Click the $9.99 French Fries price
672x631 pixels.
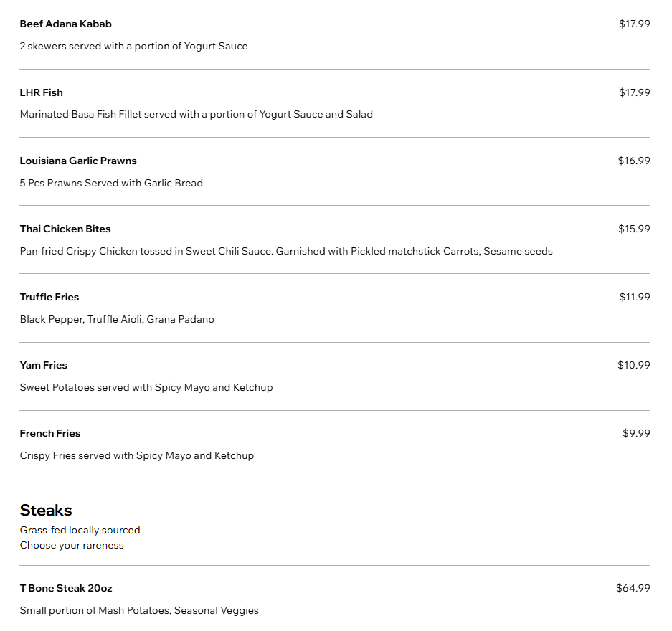[x=636, y=433]
